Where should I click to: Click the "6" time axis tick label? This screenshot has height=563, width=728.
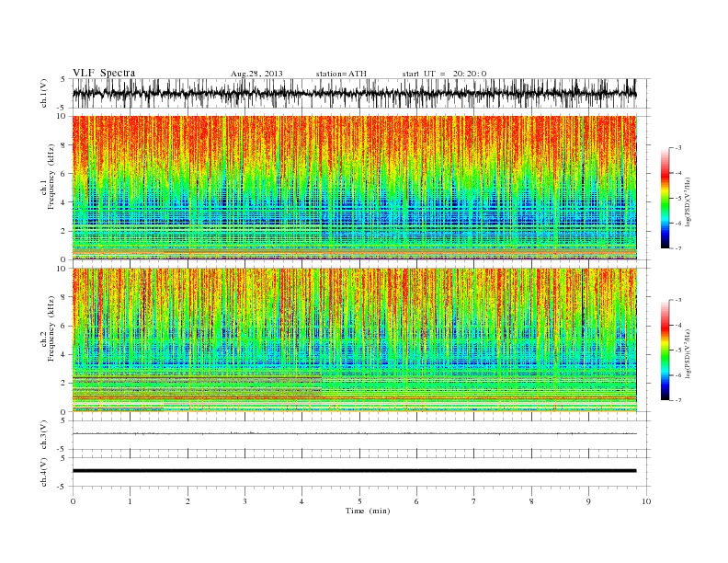417,501
